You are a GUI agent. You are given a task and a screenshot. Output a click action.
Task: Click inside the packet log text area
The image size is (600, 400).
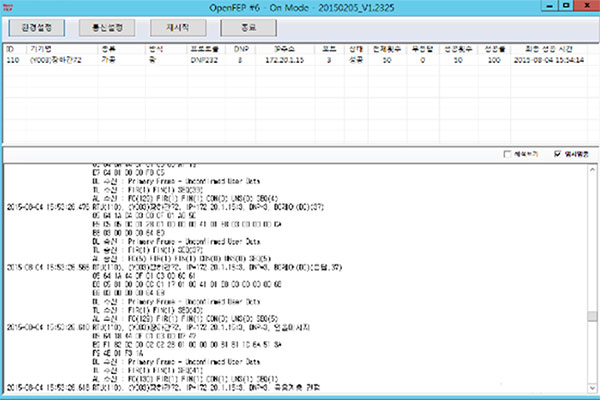tap(300, 280)
